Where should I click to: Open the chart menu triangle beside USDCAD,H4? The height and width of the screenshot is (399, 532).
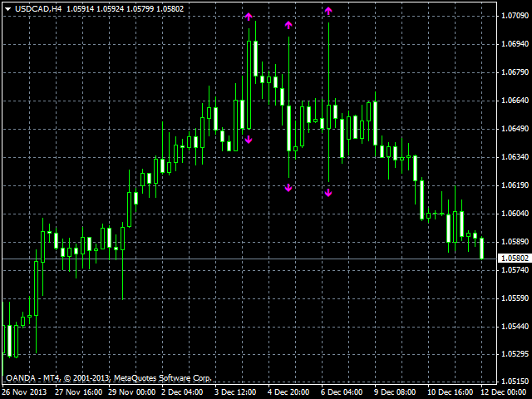[x=8, y=9]
